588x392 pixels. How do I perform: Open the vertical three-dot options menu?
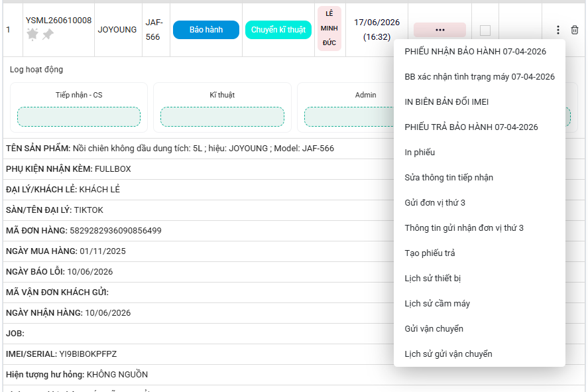[x=558, y=30]
